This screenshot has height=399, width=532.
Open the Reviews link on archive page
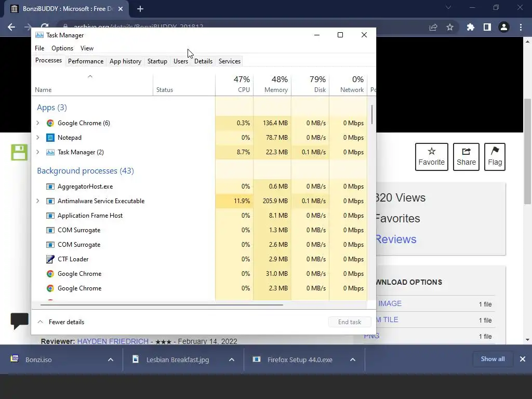395,239
